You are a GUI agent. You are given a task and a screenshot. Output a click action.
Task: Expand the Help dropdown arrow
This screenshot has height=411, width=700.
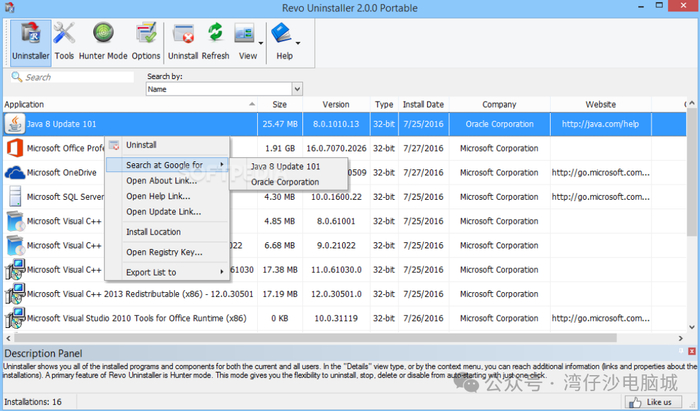298,43
